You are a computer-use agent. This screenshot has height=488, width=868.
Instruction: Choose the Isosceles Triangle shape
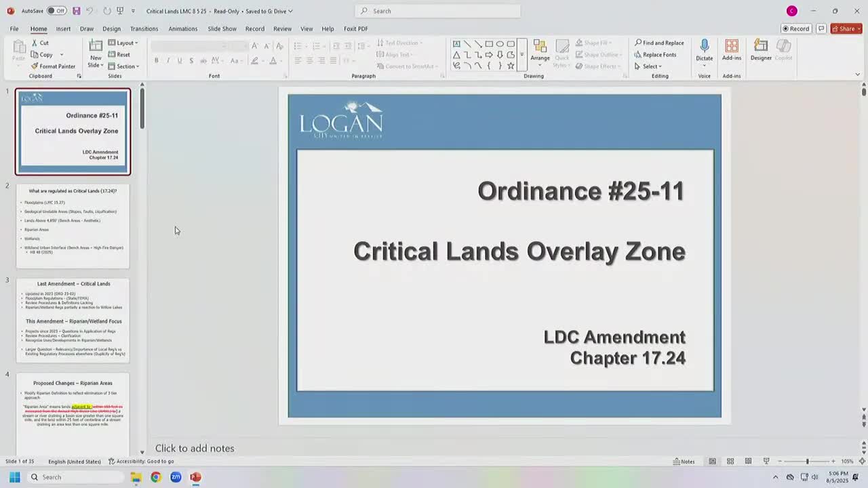click(x=456, y=55)
